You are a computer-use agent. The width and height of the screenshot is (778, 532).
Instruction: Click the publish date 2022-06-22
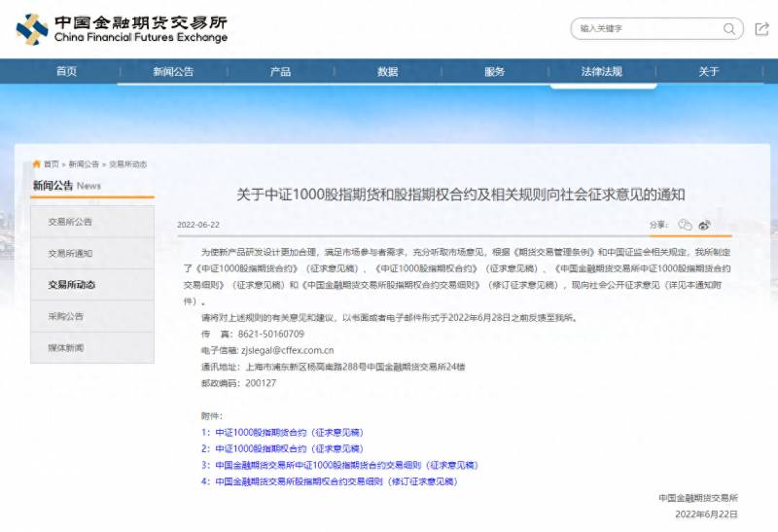pyautogui.click(x=198, y=225)
